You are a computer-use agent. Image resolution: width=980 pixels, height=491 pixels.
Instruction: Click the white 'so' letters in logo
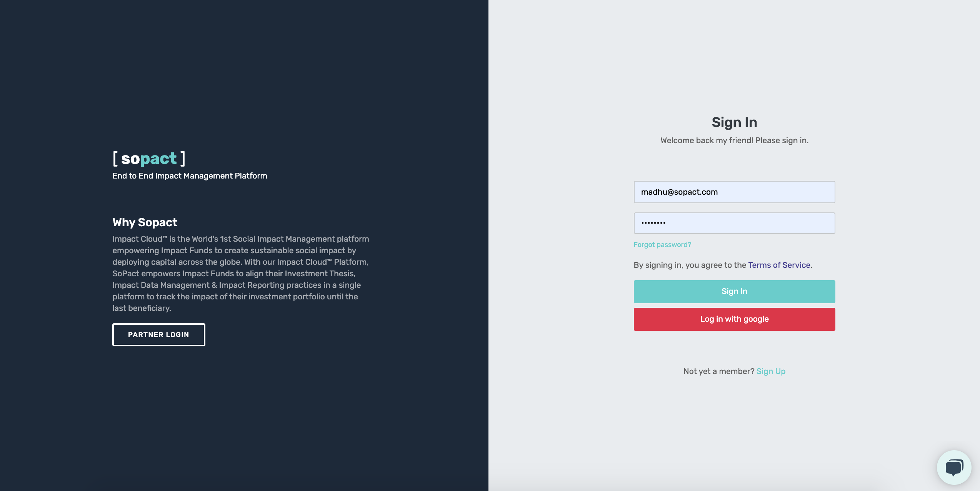[x=130, y=159]
